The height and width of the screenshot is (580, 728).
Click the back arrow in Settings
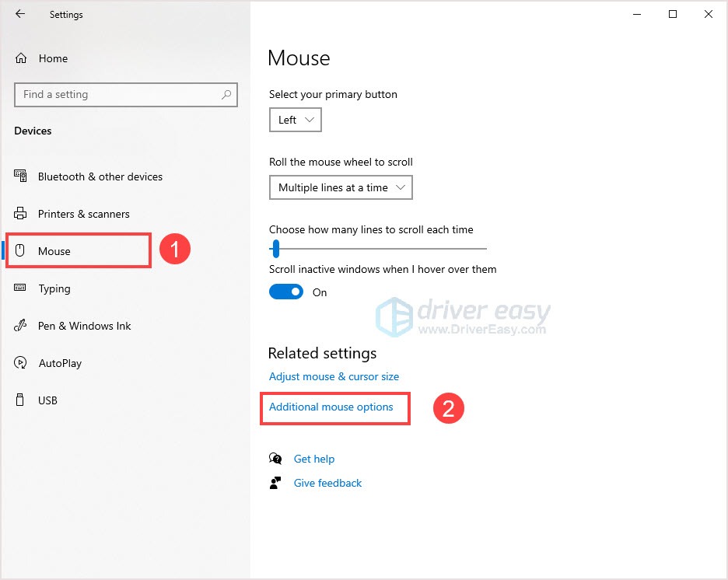(x=20, y=14)
